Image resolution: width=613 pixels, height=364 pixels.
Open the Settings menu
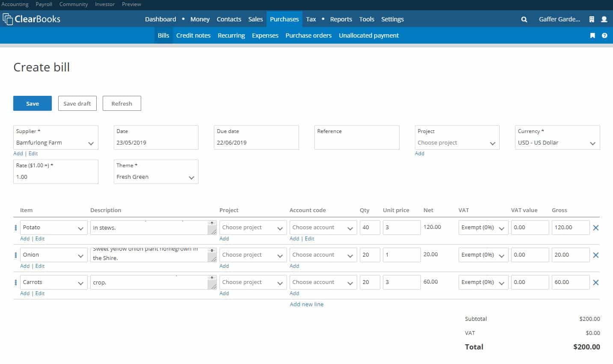(392, 19)
